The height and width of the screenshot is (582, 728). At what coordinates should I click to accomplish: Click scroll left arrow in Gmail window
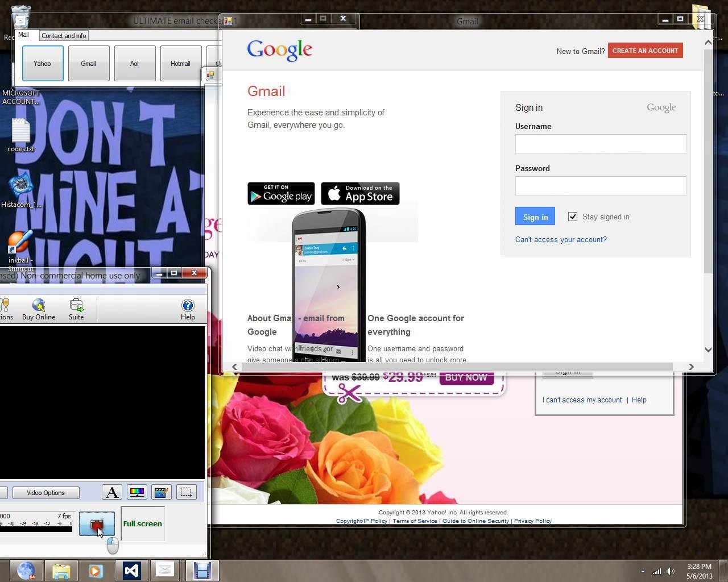234,367
